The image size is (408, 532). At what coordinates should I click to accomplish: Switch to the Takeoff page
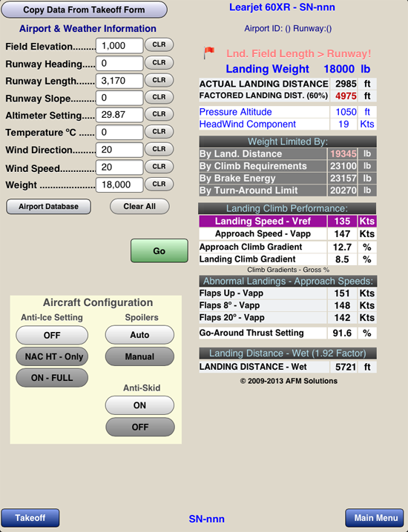coord(30,518)
